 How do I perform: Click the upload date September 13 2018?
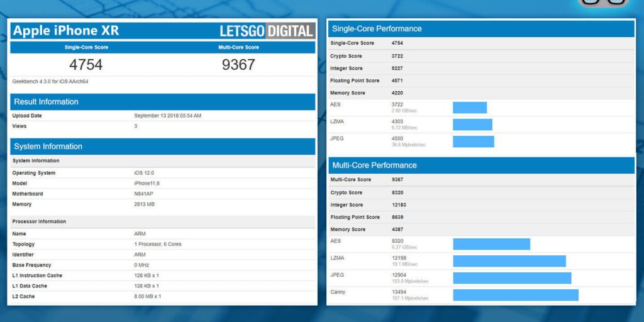pyautogui.click(x=168, y=116)
